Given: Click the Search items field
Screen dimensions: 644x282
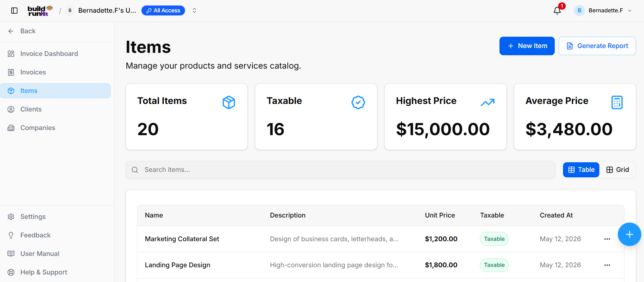Looking at the screenshot, I should [341, 170].
